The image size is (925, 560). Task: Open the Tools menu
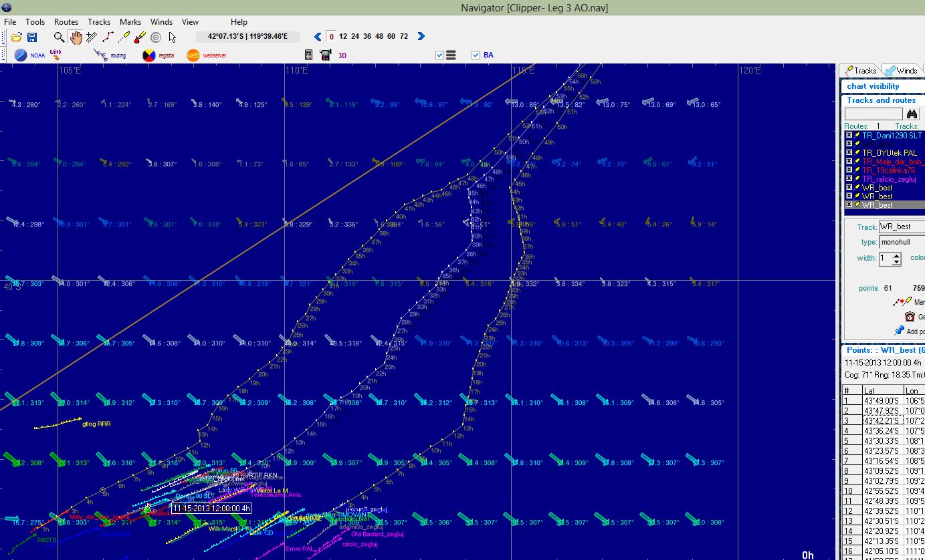pyautogui.click(x=35, y=22)
